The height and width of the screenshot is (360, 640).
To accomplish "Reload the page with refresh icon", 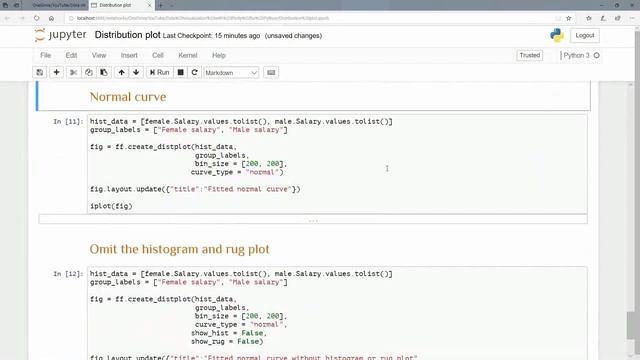I will 37,18.
